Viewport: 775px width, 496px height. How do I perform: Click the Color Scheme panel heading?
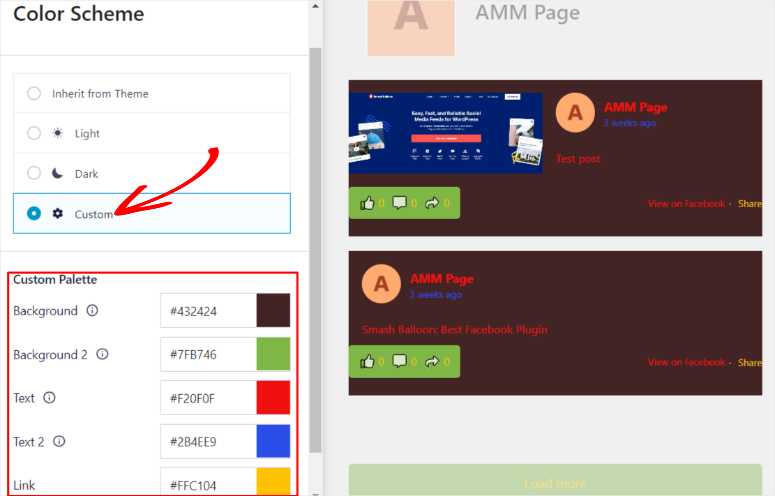(x=79, y=13)
